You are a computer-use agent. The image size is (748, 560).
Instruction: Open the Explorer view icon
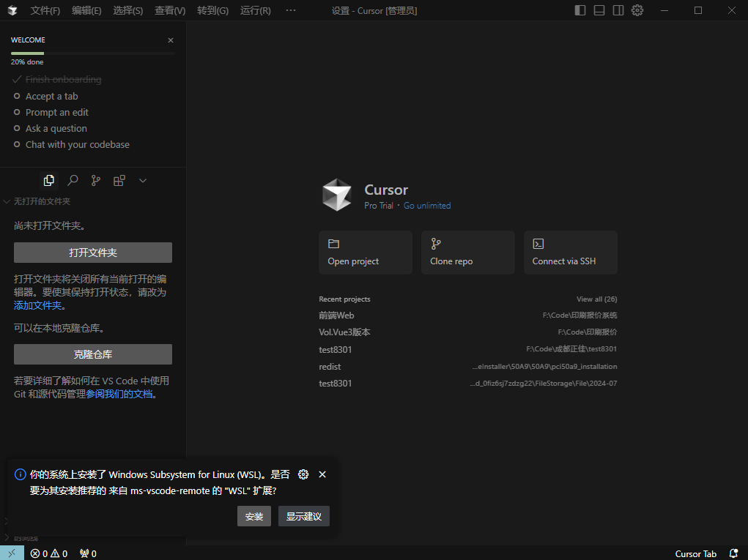[x=48, y=180]
